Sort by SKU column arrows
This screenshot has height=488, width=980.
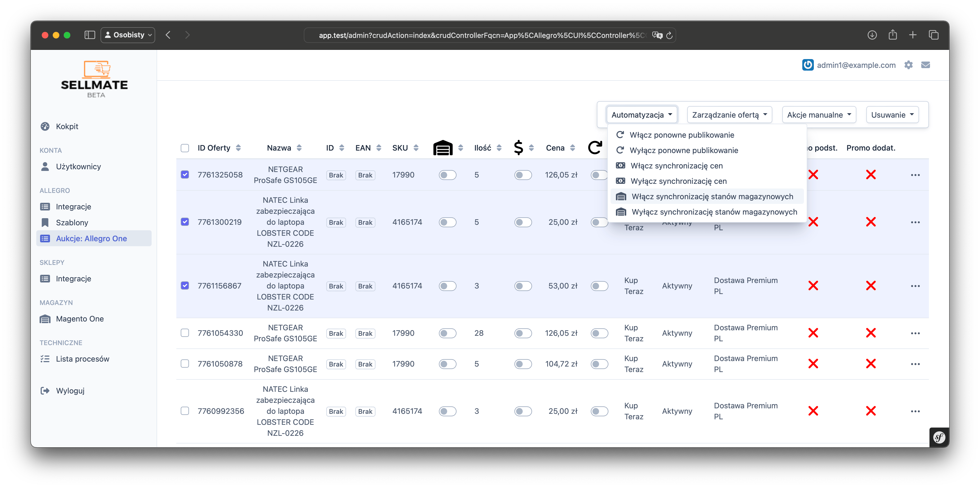pyautogui.click(x=416, y=148)
